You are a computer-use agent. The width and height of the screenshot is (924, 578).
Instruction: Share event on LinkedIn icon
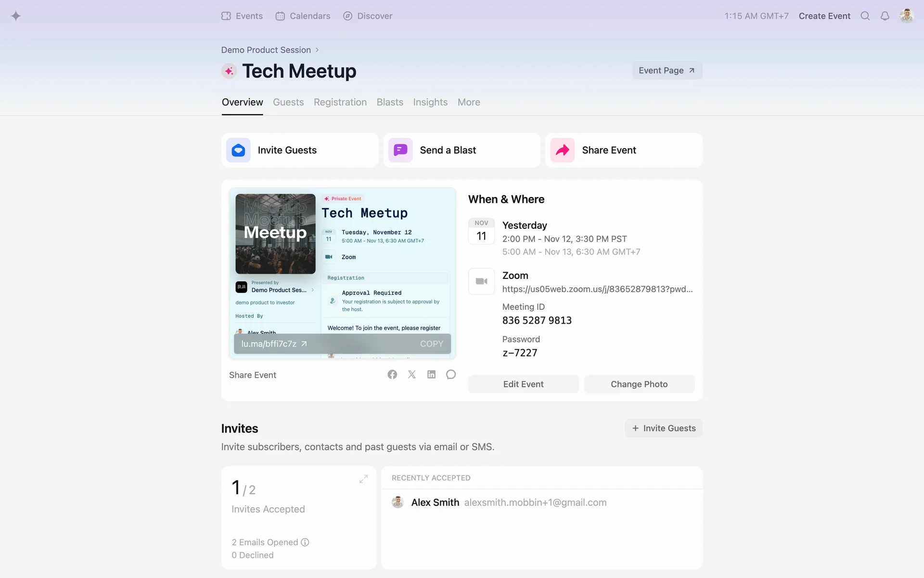tap(431, 375)
